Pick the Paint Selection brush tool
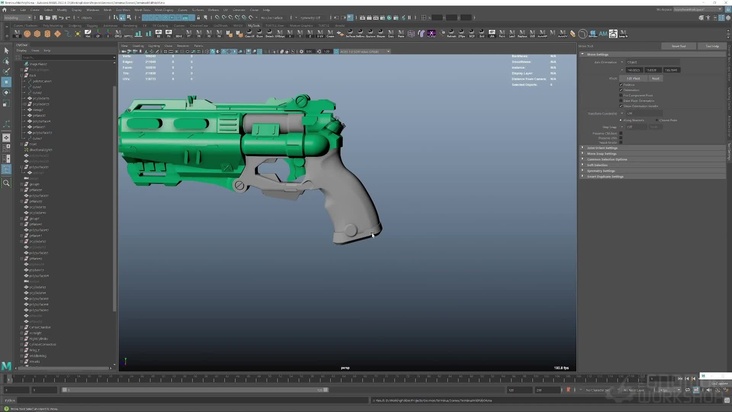Viewport: 732px width, 412px height. click(x=6, y=71)
